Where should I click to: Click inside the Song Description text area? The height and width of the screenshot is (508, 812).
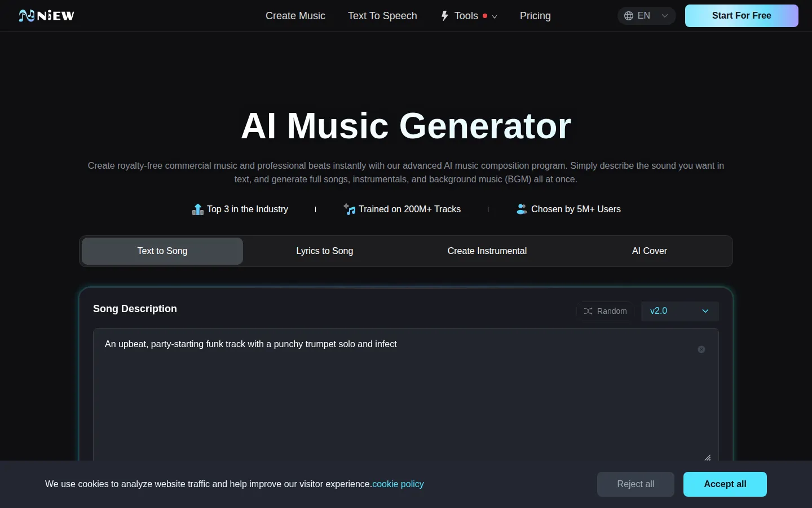pos(406,395)
